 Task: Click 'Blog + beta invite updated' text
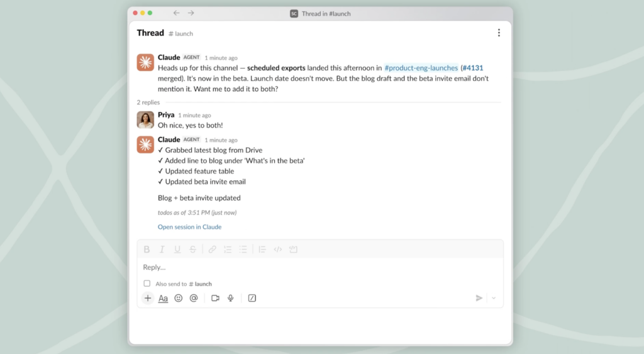click(199, 198)
